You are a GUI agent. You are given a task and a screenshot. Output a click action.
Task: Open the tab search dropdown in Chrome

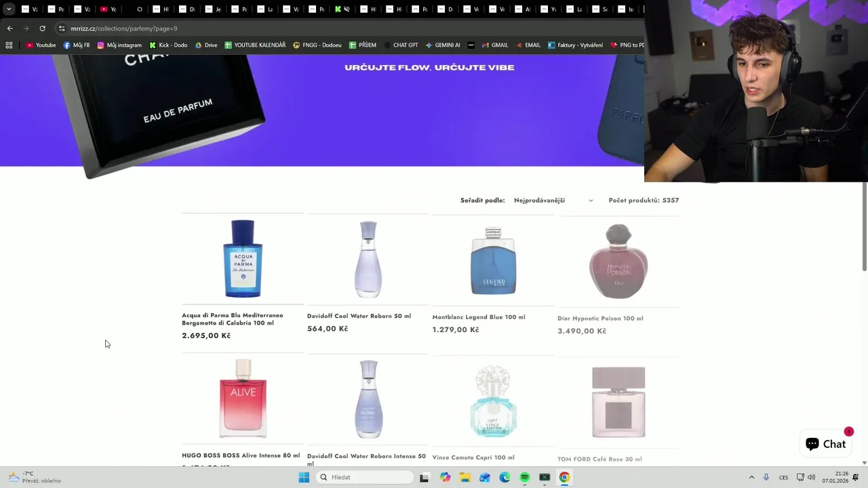pos(9,9)
